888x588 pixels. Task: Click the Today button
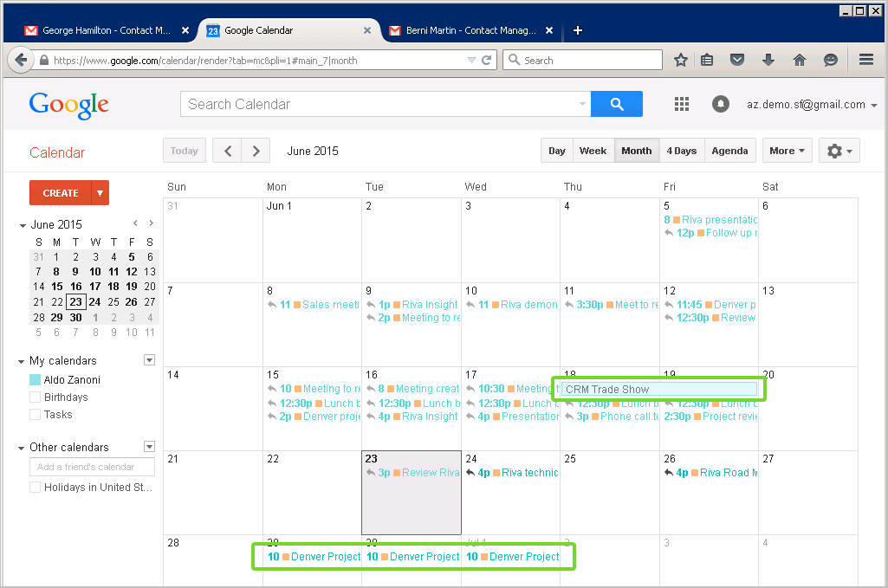[x=184, y=151]
